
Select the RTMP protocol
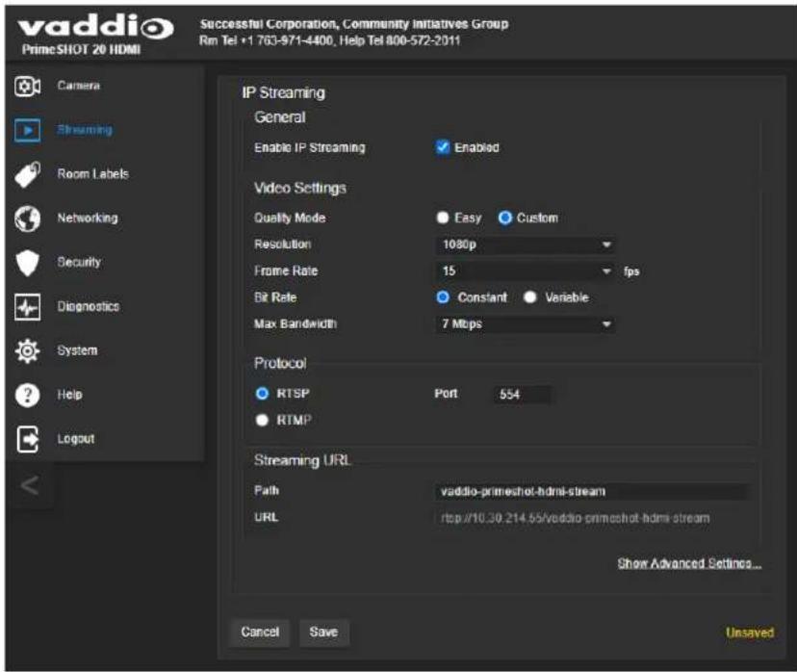262,421
